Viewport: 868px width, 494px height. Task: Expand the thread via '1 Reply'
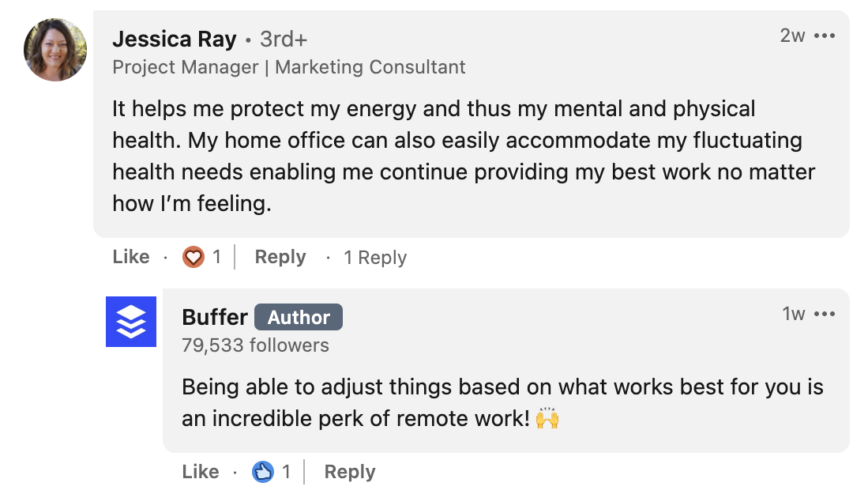375,257
